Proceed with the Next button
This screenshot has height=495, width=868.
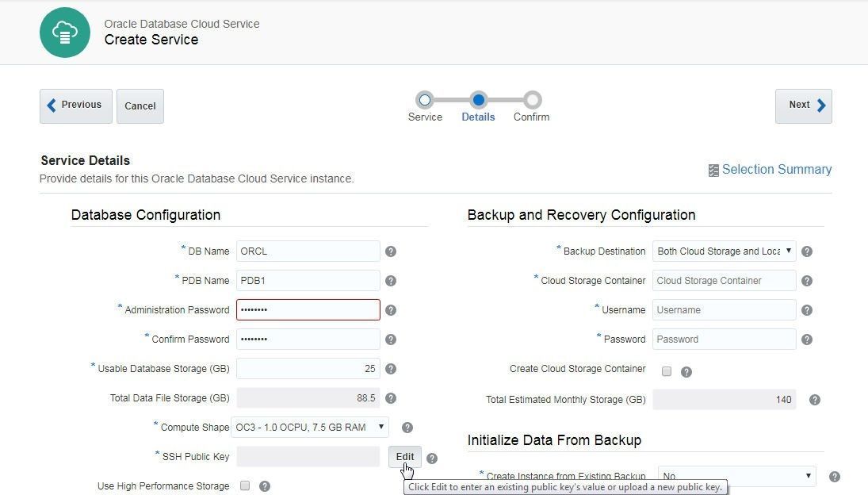pyautogui.click(x=803, y=106)
